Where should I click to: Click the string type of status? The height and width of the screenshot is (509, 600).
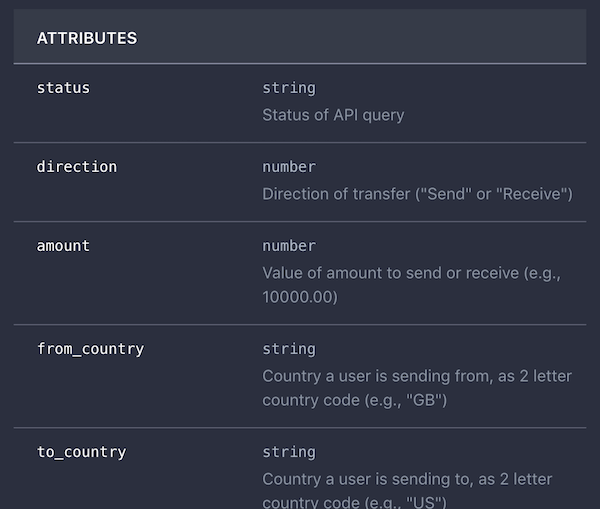pos(289,88)
